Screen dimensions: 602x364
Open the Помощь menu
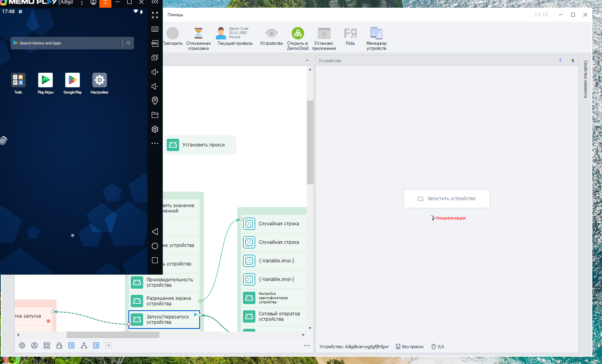(x=175, y=15)
